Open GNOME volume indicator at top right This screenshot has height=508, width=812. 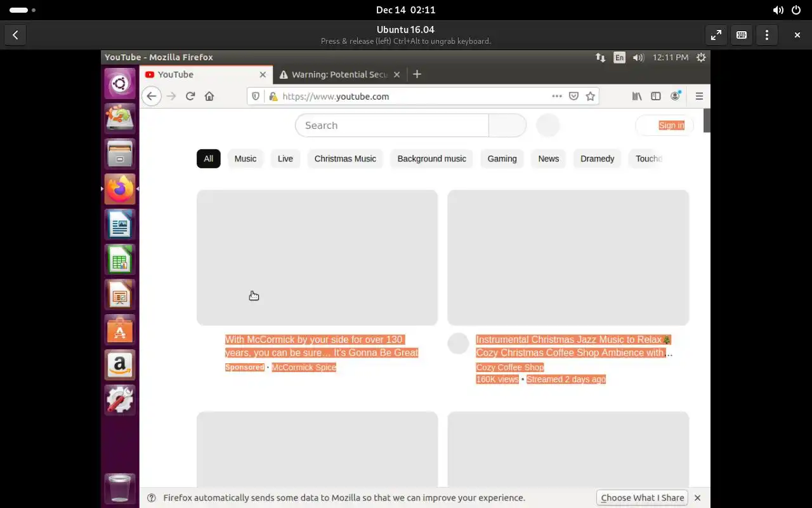pyautogui.click(x=778, y=10)
